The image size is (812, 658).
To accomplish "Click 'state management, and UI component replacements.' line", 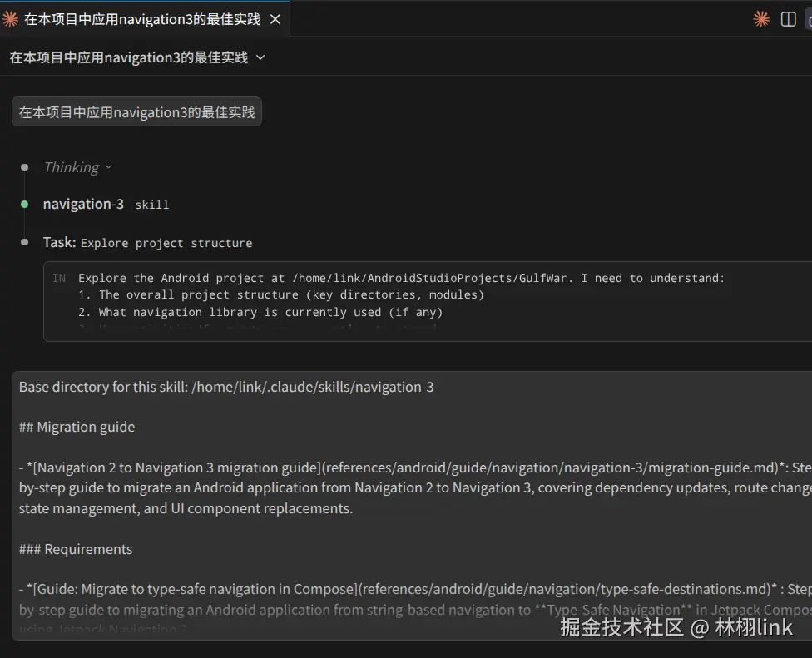I will (x=186, y=508).
